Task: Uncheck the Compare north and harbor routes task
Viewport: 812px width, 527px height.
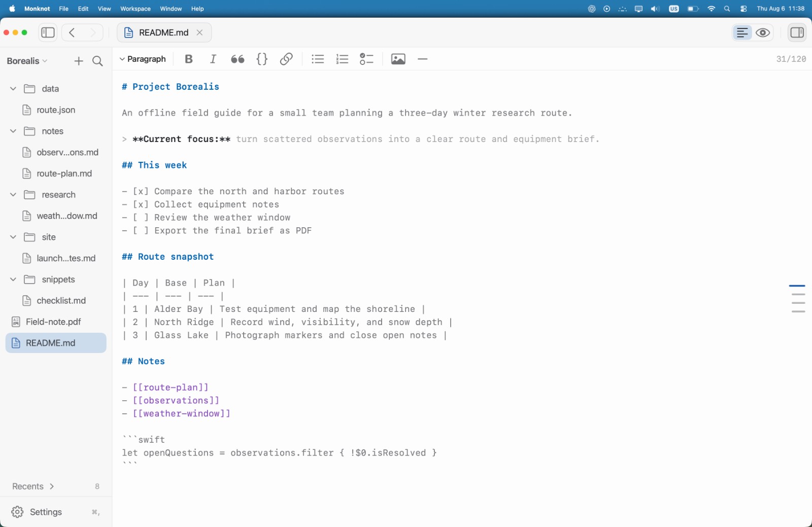Action: point(141,191)
